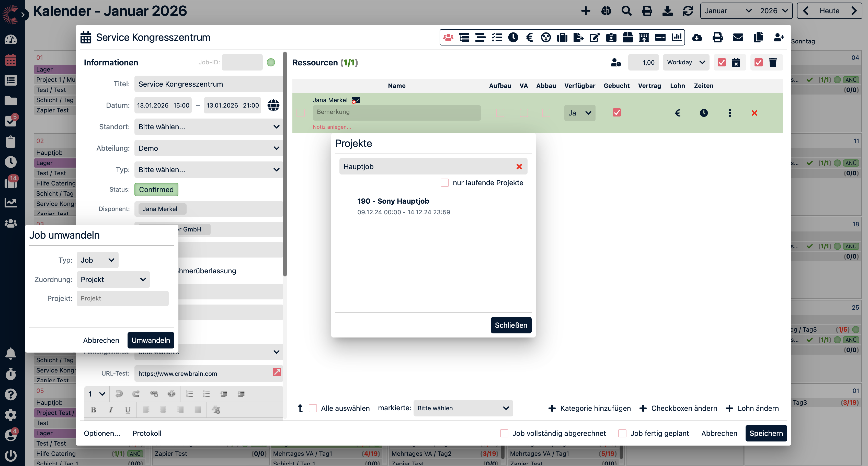Image resolution: width=868 pixels, height=466 pixels.
Task: Open the clock tab in job toolbar
Action: pos(513,37)
